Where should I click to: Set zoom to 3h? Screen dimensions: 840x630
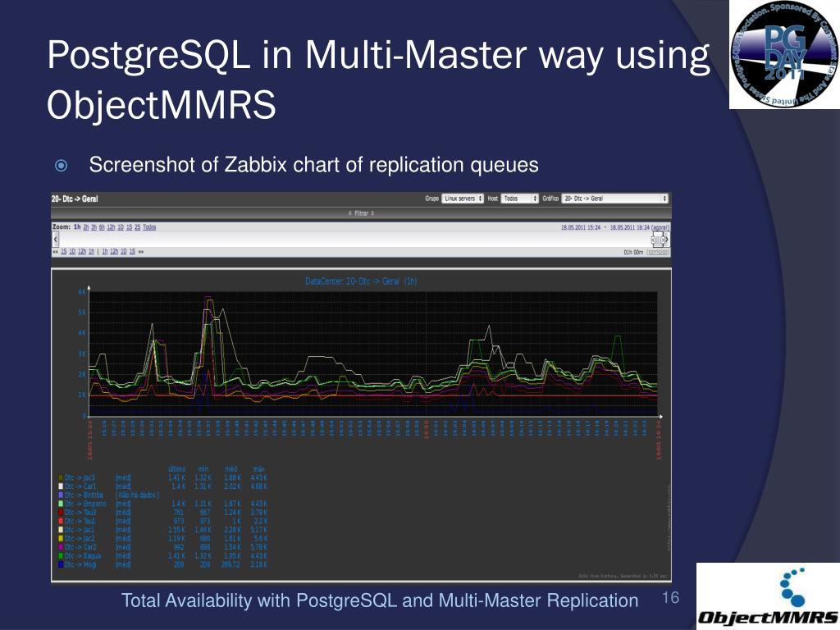[x=94, y=227]
